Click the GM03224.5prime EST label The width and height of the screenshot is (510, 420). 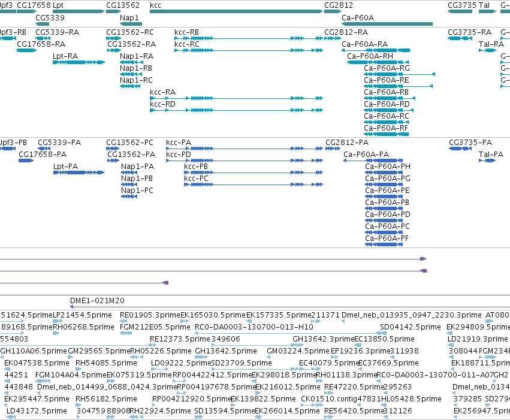(298, 351)
